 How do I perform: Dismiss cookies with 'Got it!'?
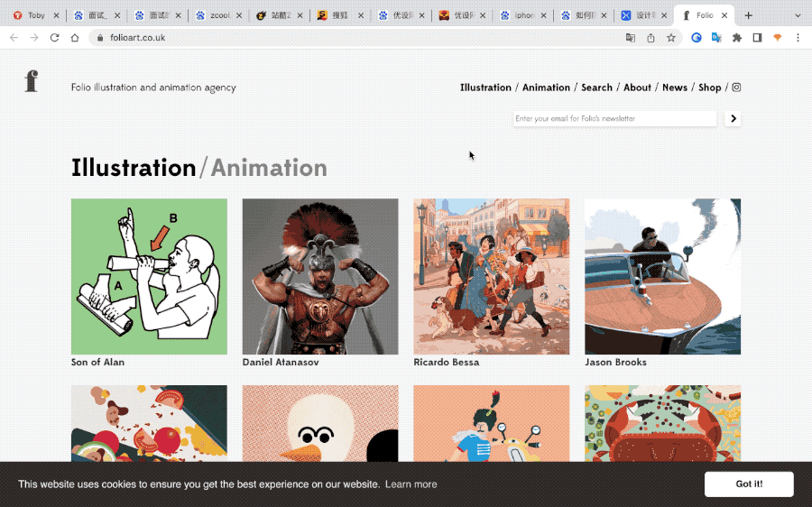pos(749,484)
